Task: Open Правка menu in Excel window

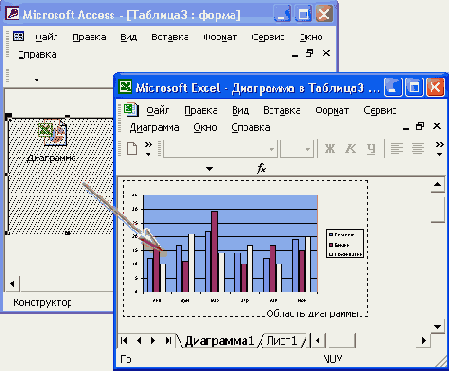Action: (x=201, y=110)
